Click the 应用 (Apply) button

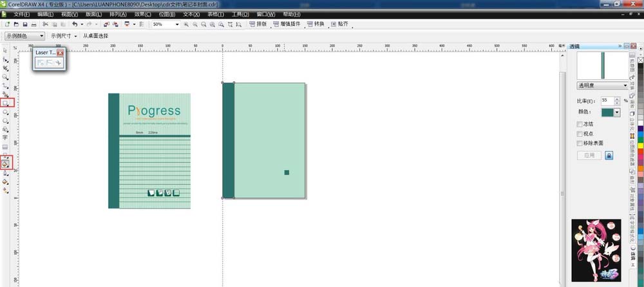(589, 155)
